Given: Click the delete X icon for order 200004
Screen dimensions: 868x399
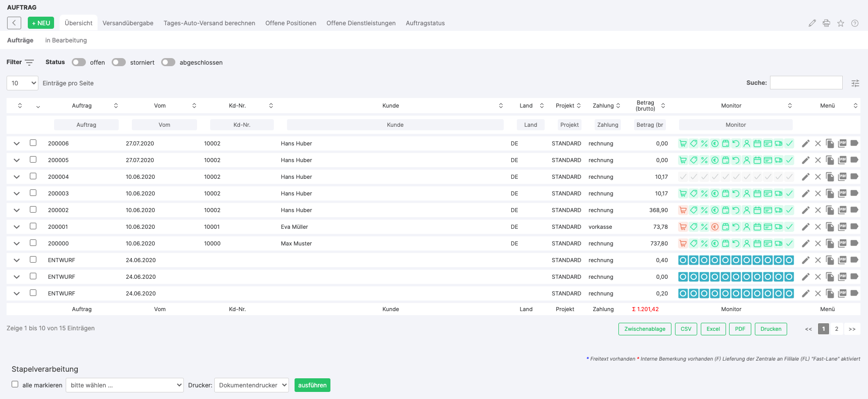Looking at the screenshot, I should tap(818, 177).
